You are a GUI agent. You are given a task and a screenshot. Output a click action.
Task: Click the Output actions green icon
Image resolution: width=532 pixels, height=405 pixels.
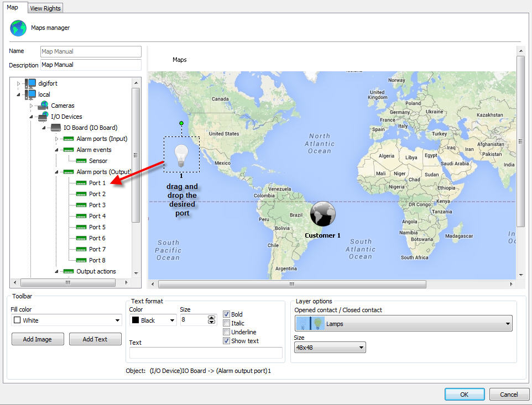(69, 271)
